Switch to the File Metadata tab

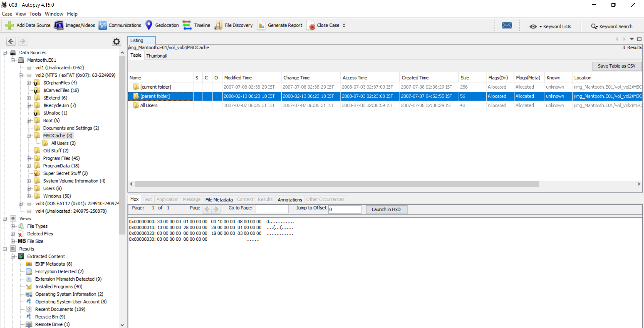pos(219,200)
